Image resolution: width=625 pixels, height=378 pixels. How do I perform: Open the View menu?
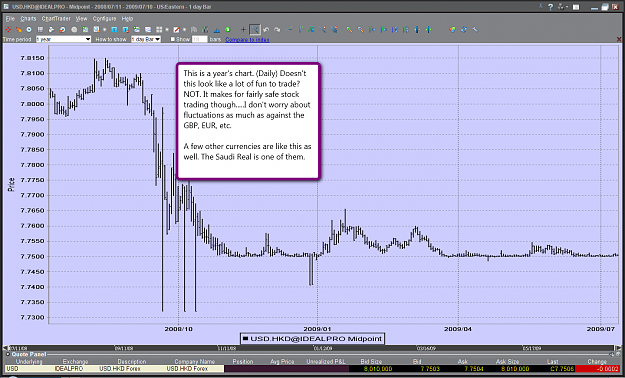pyautogui.click(x=81, y=18)
